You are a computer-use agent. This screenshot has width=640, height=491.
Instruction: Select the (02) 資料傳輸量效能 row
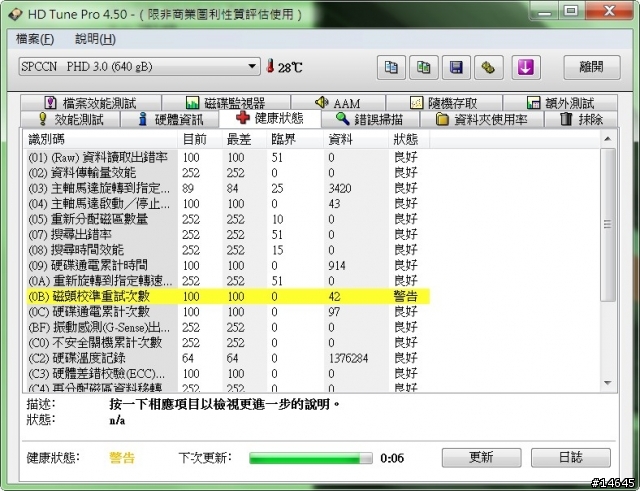(228, 173)
